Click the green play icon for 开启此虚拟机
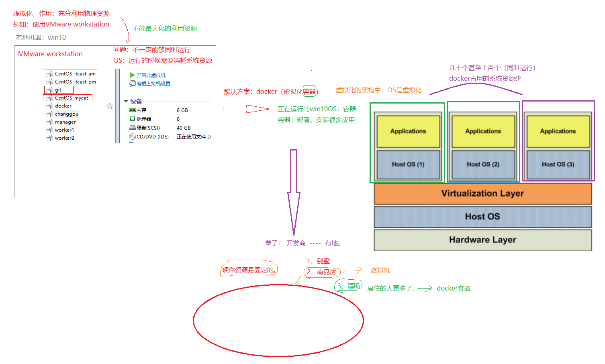 click(x=132, y=75)
